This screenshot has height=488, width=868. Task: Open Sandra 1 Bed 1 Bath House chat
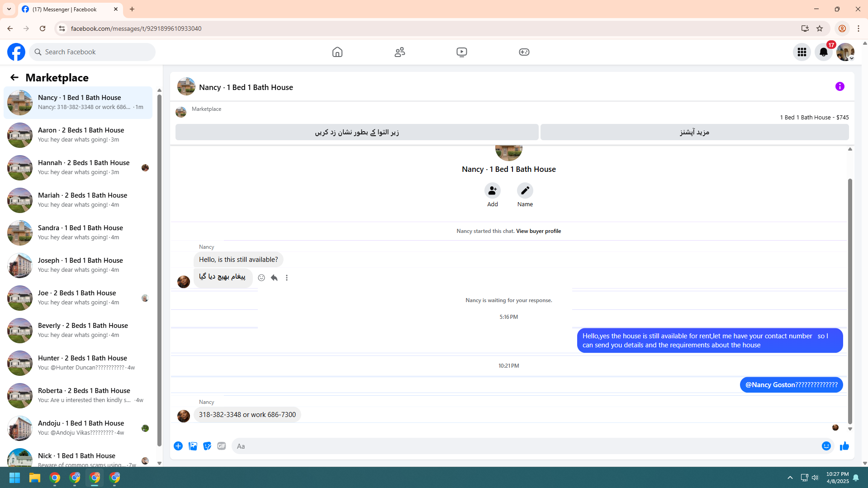pyautogui.click(x=78, y=233)
